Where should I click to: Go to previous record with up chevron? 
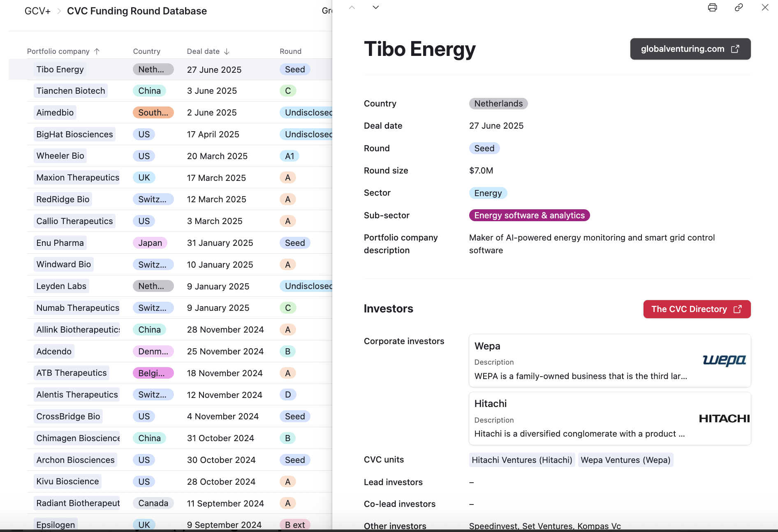(352, 7)
